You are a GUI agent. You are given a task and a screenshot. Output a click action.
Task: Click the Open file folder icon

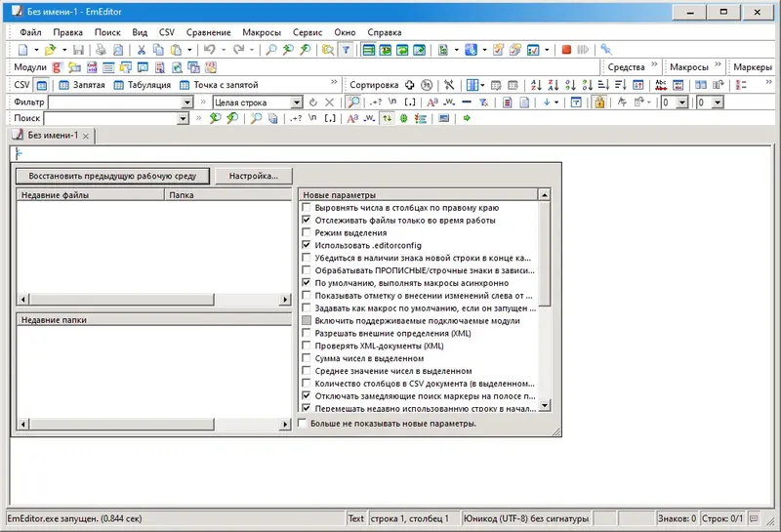[50, 50]
